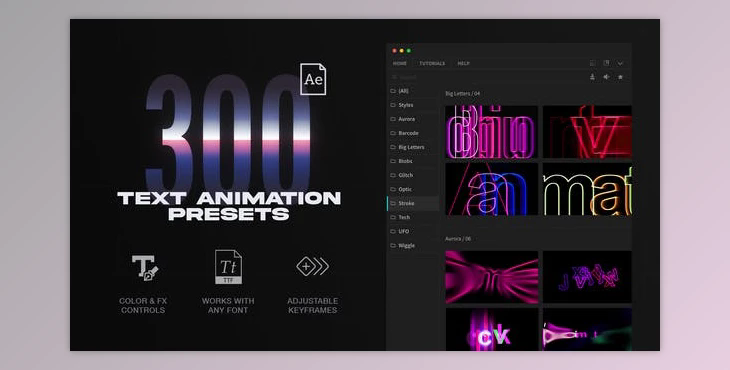Open the TUTORIALS tab
The width and height of the screenshot is (730, 370).
tap(432, 63)
